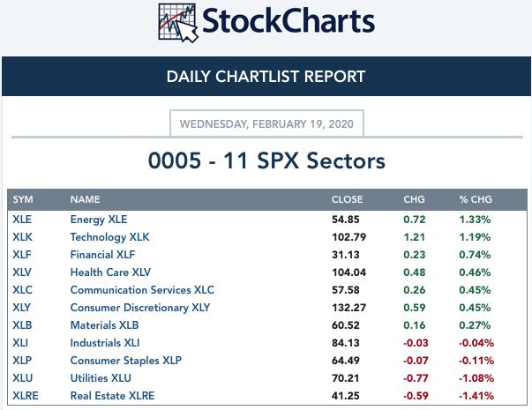
Task: Click the 0005 - 11 SPX Sectors heading
Action: click(266, 161)
